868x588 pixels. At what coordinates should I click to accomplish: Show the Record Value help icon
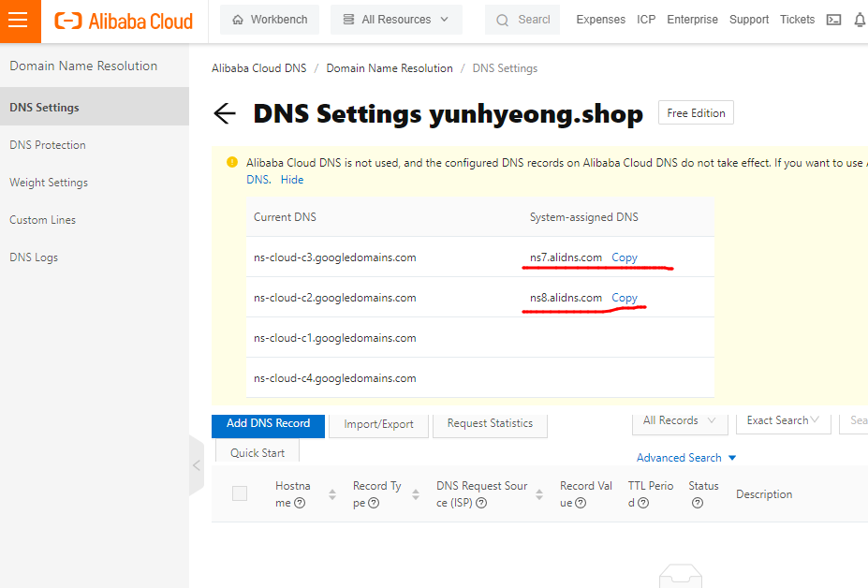tap(581, 503)
